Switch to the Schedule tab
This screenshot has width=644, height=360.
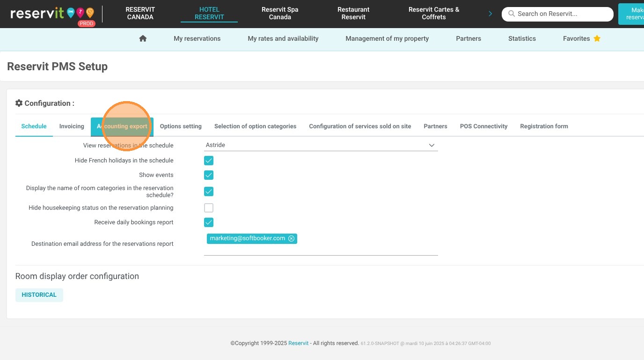(x=34, y=126)
